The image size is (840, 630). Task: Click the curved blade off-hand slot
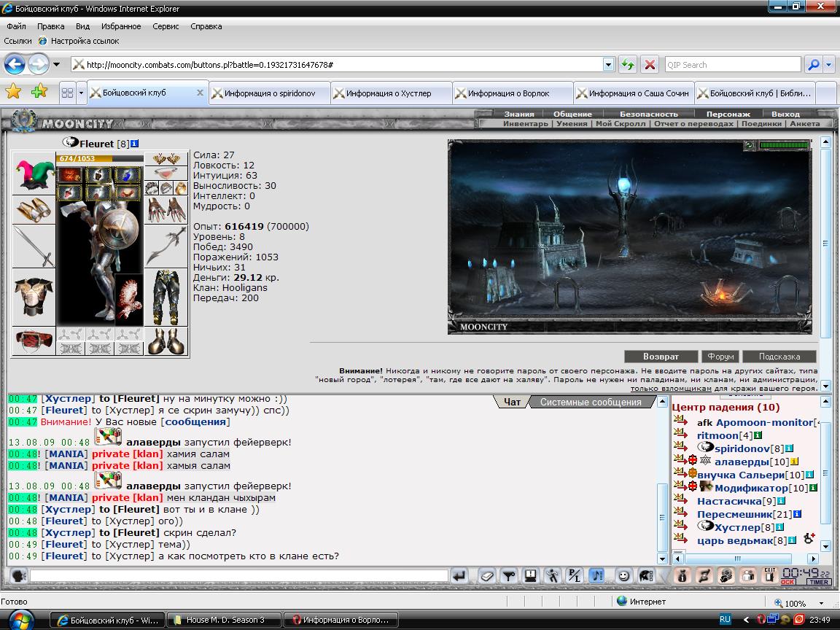166,246
